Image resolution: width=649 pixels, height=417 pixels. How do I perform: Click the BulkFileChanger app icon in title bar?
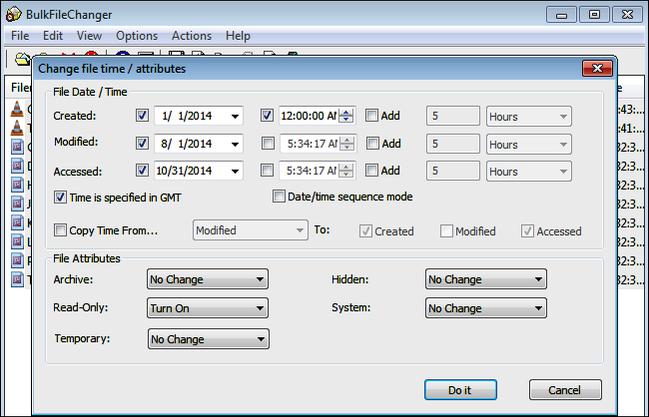13,14
